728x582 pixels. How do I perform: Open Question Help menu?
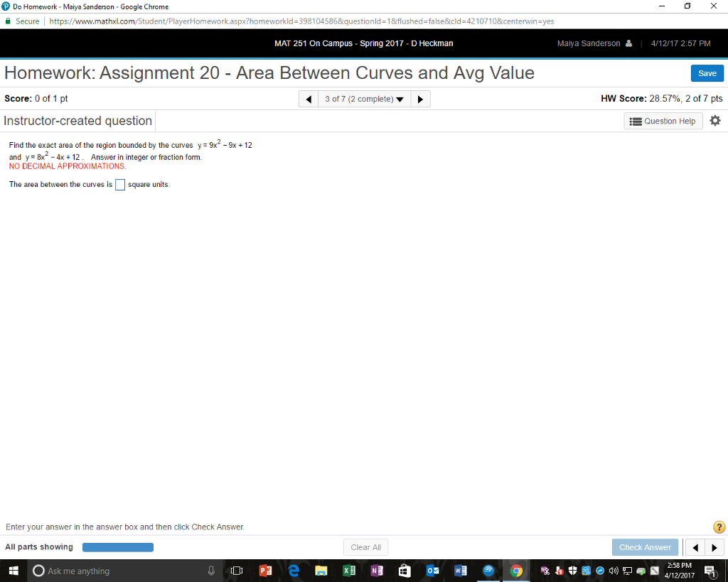point(663,121)
